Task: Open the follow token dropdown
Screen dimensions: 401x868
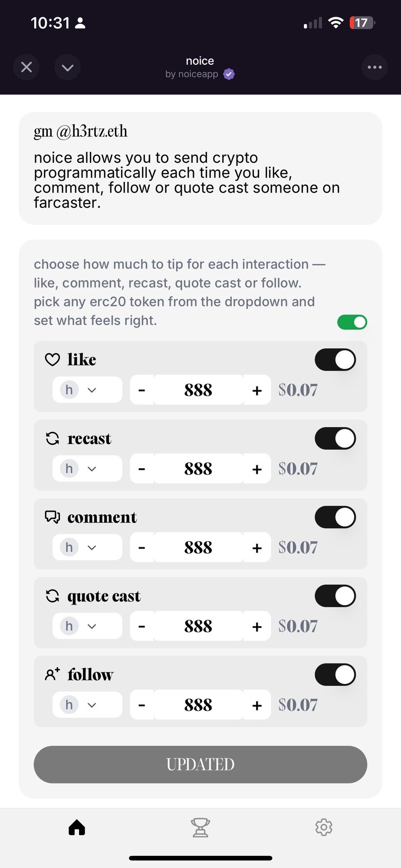Action: (87, 705)
